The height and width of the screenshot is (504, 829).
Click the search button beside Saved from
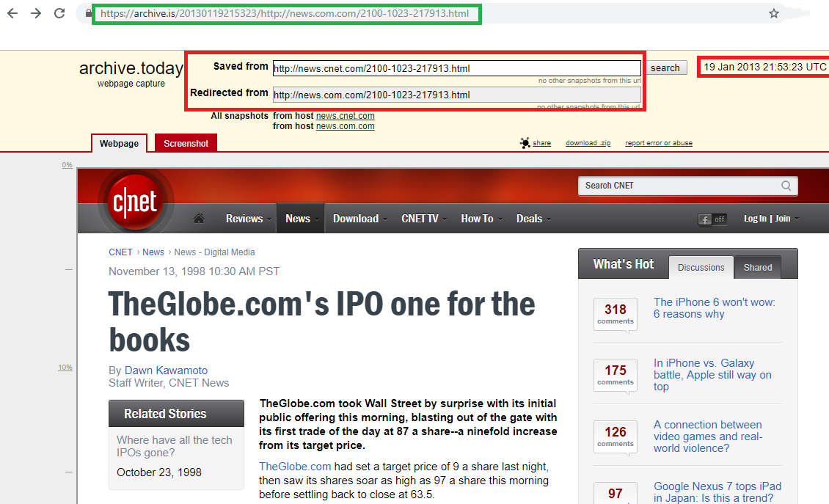point(665,67)
